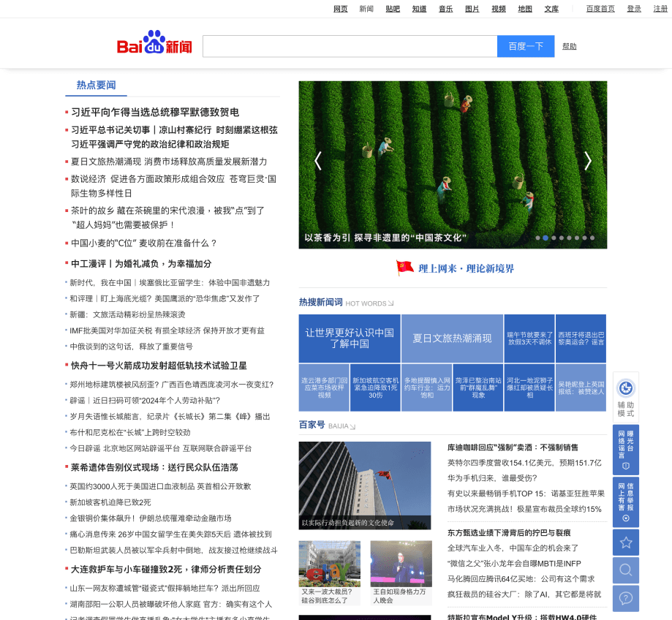Open headline 习近平向乍得当选总统穆罕默德致贺电

(155, 113)
